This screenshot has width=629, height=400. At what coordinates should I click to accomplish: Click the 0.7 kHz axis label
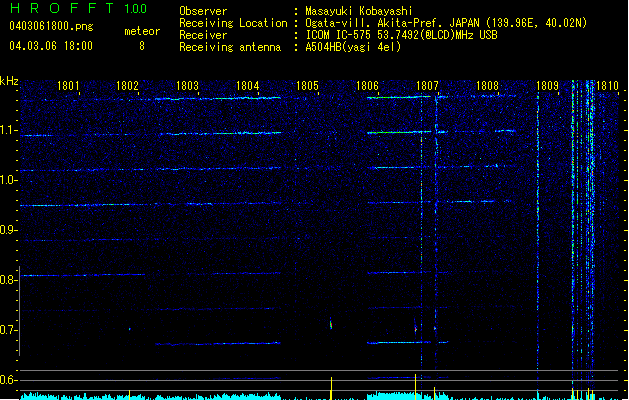tap(8, 330)
